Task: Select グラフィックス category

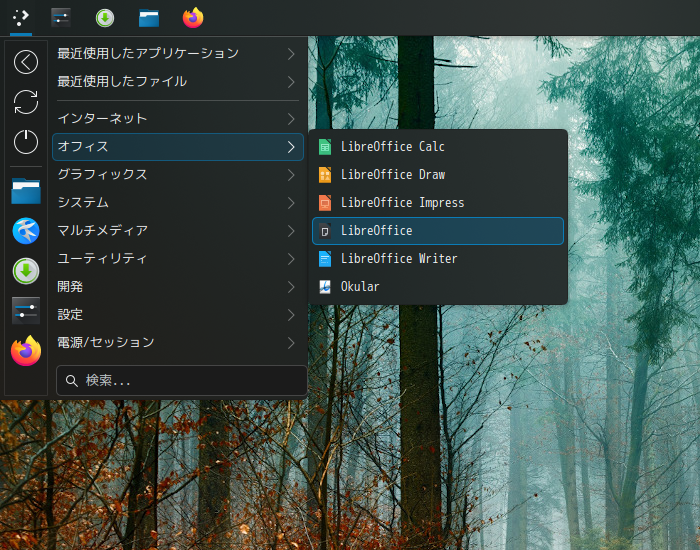Action: [178, 175]
